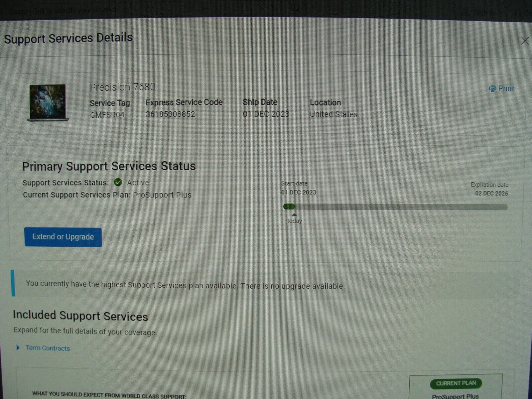This screenshot has width=532, height=399.
Task: Click the Included Support Services heading
Action: coord(80,316)
